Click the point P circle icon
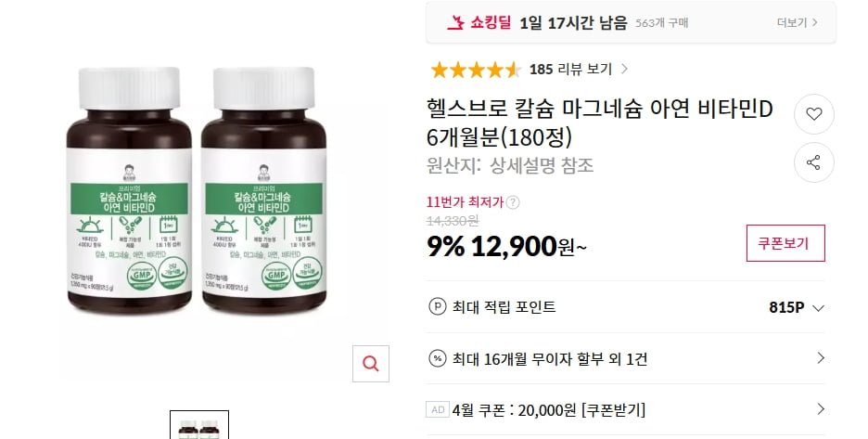This screenshot has height=439, width=868. pyautogui.click(x=438, y=306)
